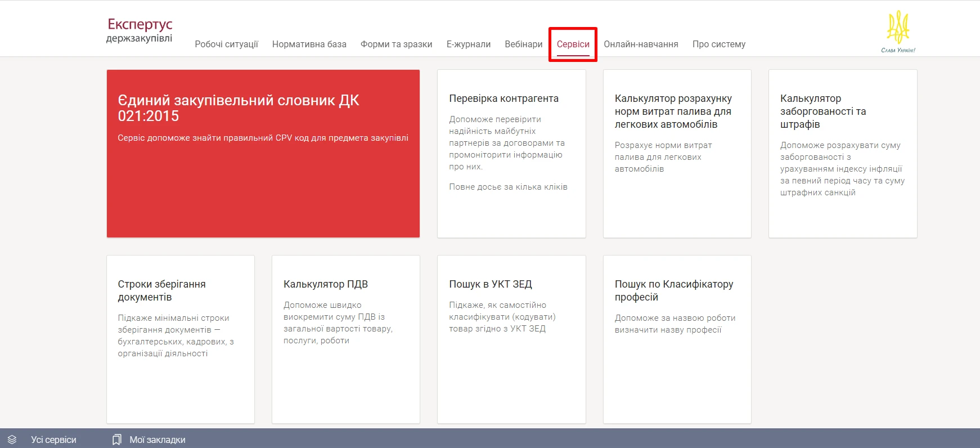This screenshot has height=448, width=980.
Task: Go to Нормативна база section
Action: (309, 44)
